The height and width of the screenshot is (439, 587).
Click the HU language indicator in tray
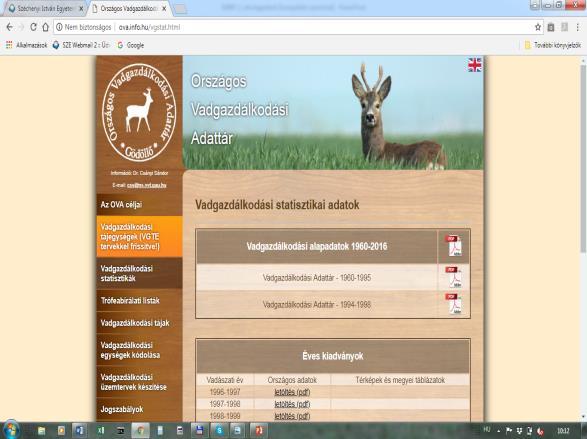pyautogui.click(x=487, y=429)
